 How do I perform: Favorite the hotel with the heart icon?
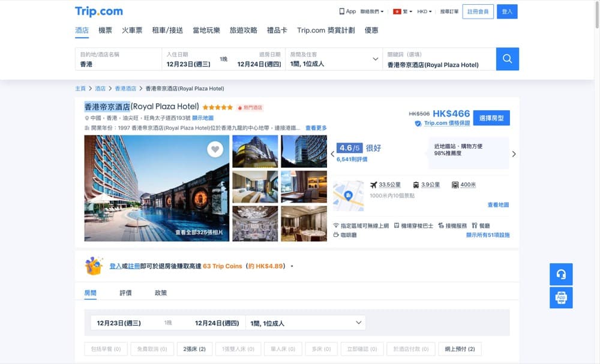(x=215, y=149)
